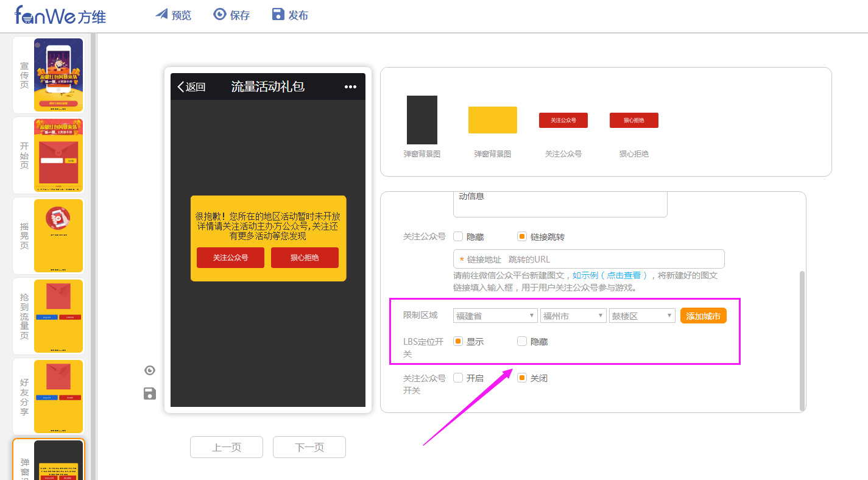
Task: Check the 隐藏 checkbox for 关注公众号
Action: pyautogui.click(x=459, y=237)
